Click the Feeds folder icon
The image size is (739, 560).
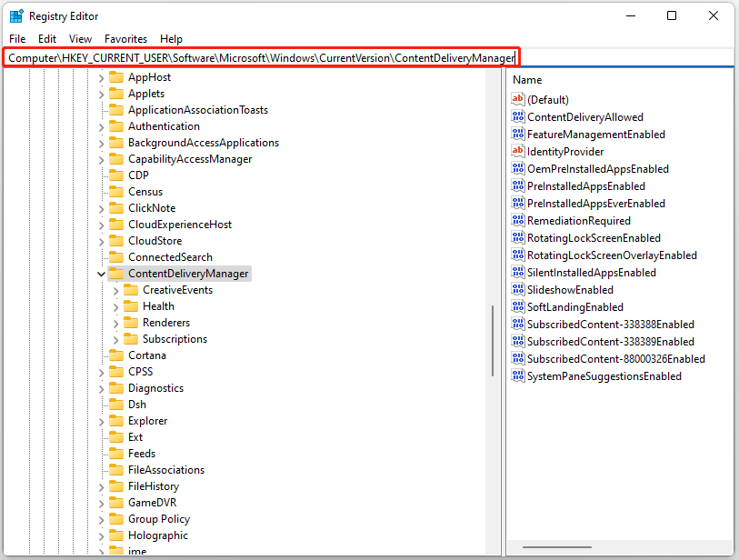(x=116, y=453)
